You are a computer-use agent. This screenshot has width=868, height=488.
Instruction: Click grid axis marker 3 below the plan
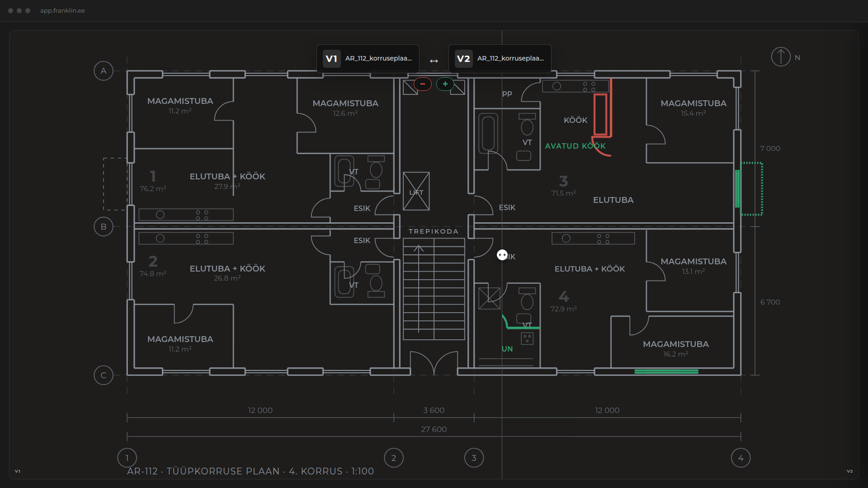click(474, 458)
